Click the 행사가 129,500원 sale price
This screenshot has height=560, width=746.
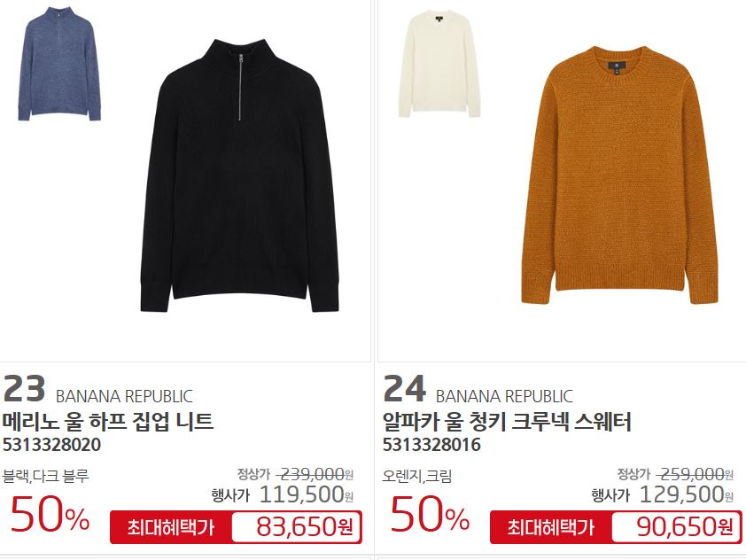663,494
